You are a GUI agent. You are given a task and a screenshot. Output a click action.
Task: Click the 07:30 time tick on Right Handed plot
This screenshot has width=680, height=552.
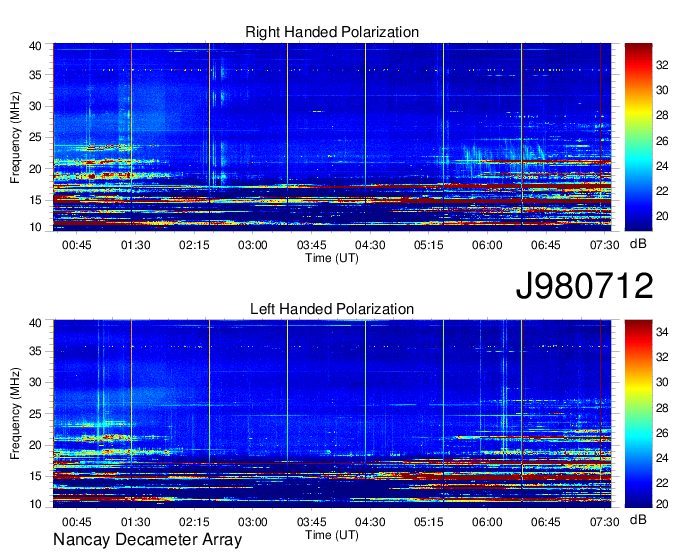pos(605,245)
